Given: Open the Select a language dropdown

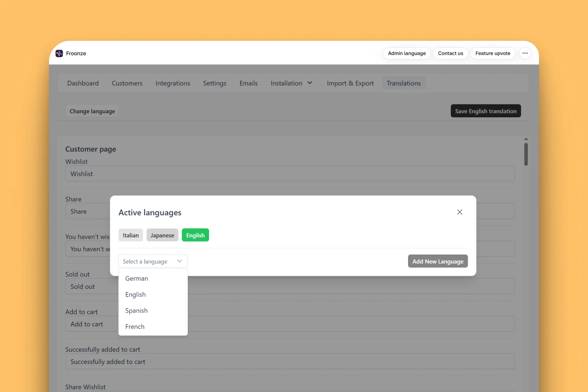Looking at the screenshot, I should click(x=153, y=261).
